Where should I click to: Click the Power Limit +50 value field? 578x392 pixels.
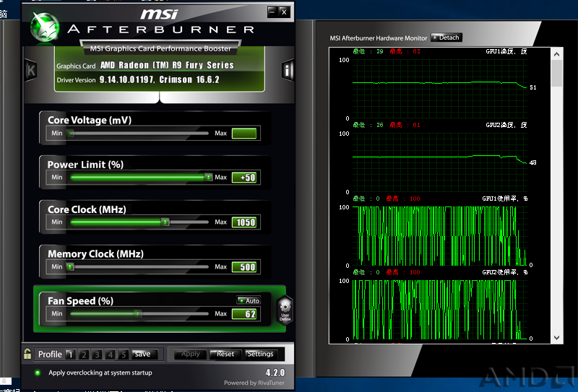244,178
